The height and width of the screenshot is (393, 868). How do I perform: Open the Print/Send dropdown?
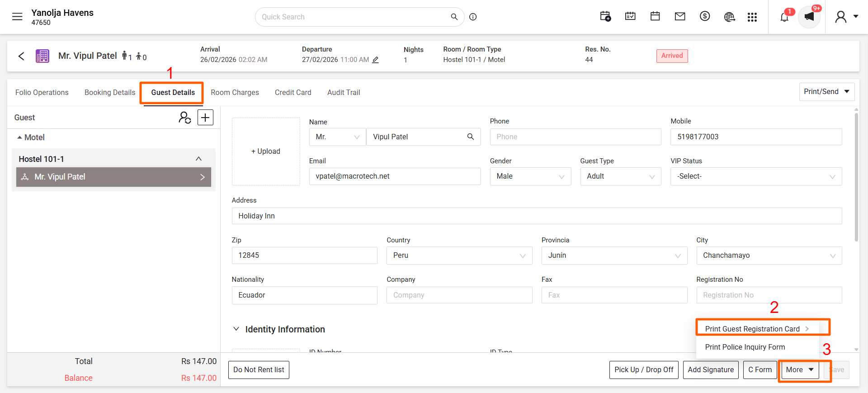[x=827, y=92]
